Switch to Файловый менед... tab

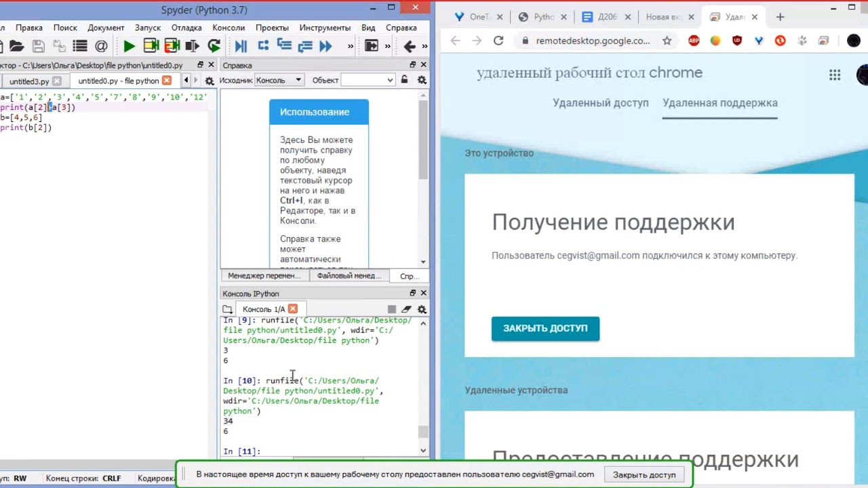350,276
